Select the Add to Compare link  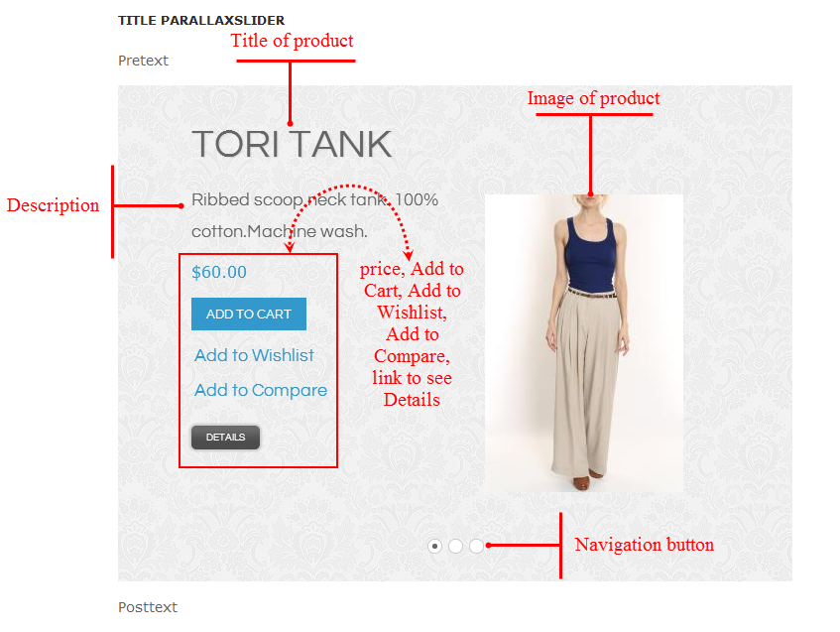261,390
